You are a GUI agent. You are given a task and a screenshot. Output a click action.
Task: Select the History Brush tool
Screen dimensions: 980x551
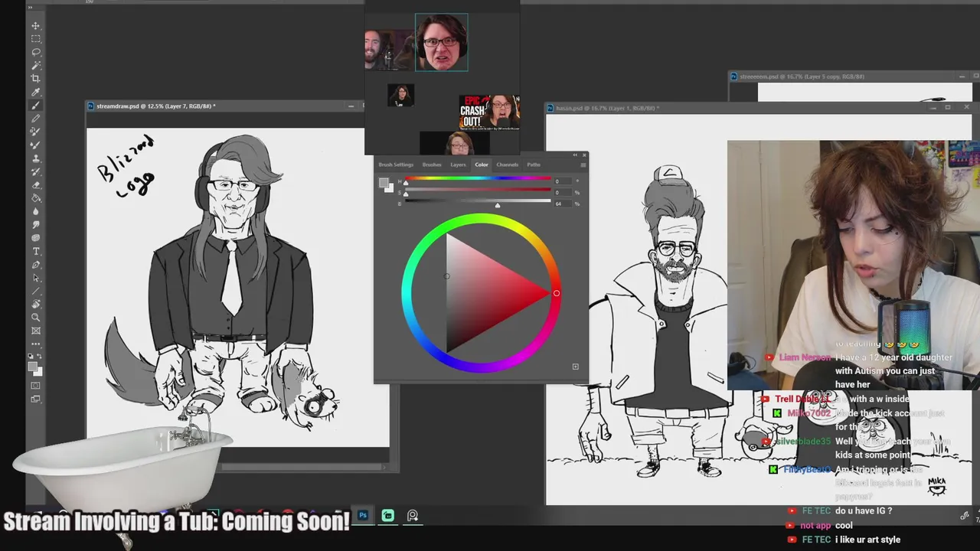click(x=36, y=171)
